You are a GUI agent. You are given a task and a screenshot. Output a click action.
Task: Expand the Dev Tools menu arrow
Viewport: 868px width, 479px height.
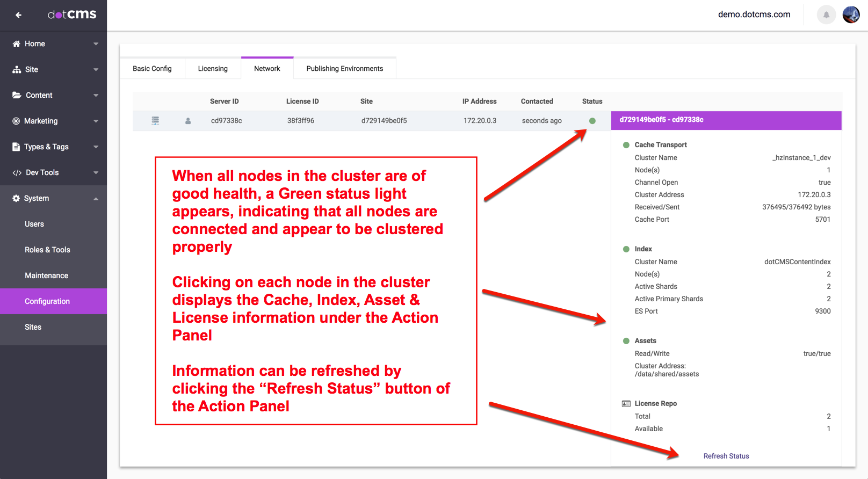96,173
